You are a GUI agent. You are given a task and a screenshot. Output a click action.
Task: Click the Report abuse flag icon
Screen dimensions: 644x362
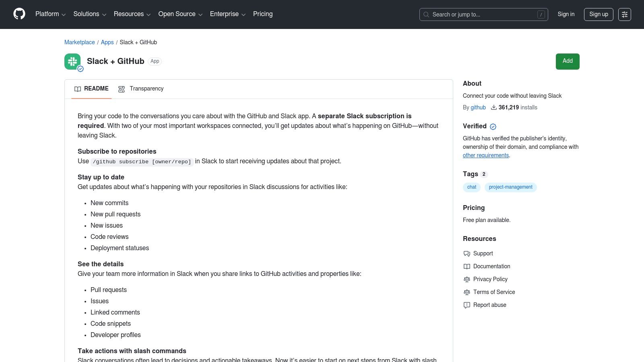click(x=467, y=305)
